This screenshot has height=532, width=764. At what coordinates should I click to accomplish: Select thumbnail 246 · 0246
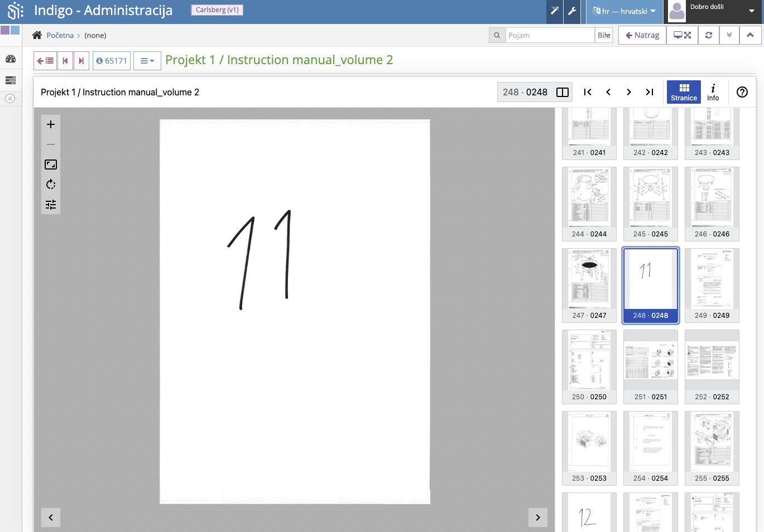pyautogui.click(x=712, y=204)
